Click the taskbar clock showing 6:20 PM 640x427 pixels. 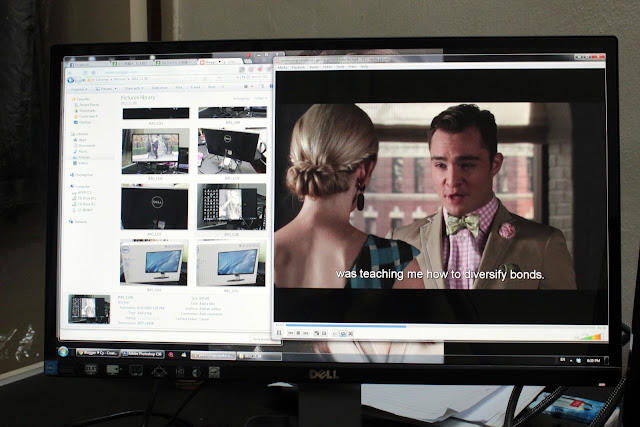click(x=593, y=360)
